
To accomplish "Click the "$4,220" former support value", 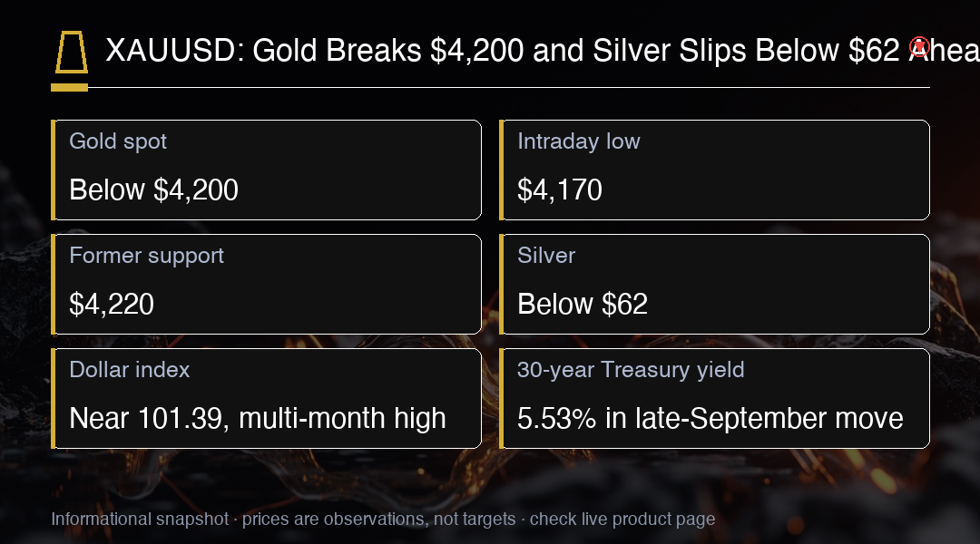I will pyautogui.click(x=112, y=304).
